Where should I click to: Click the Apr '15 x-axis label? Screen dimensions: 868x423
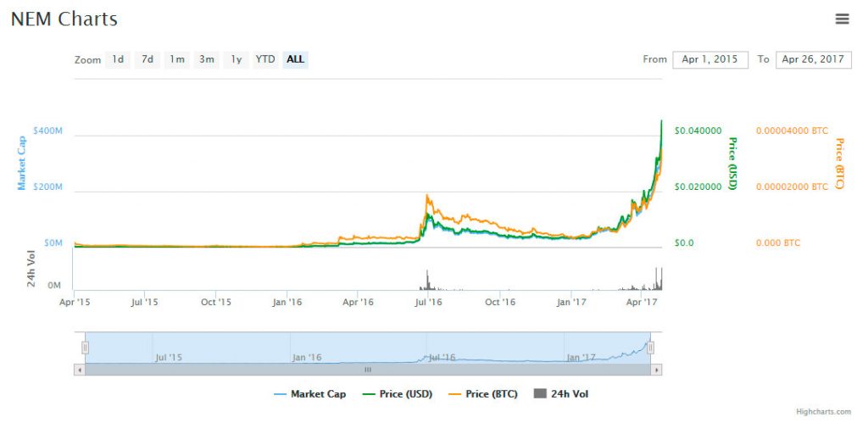(75, 303)
